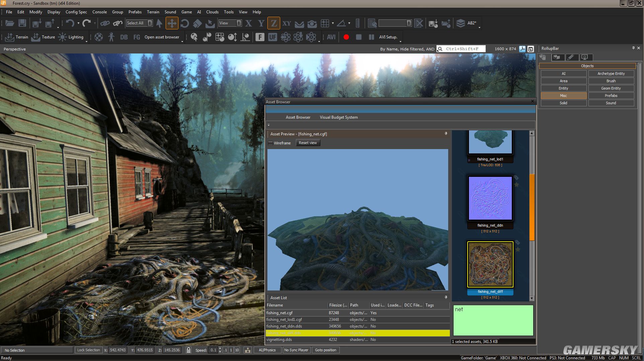Screen dimensions: 644x361
Task: Click Open asset browser toolbar button
Action: click(162, 37)
